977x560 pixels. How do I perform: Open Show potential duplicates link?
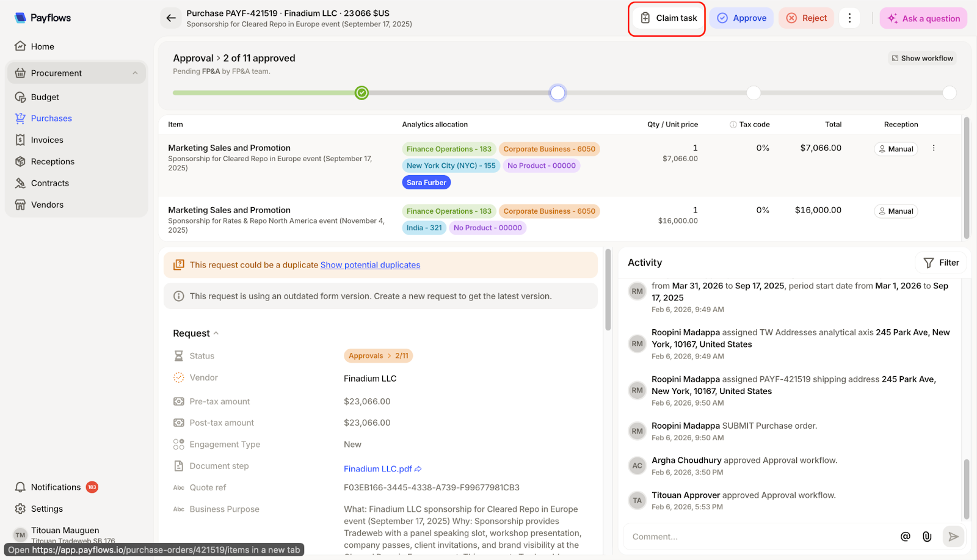pyautogui.click(x=370, y=265)
